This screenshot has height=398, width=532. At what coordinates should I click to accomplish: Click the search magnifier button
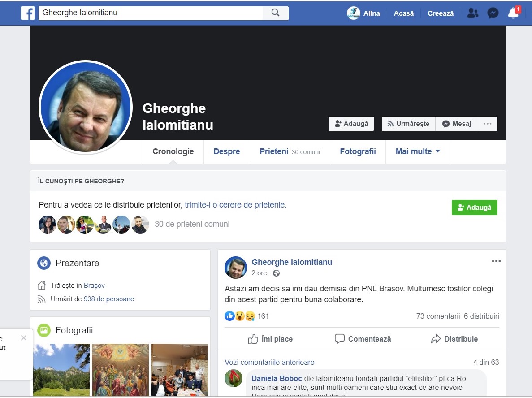point(275,13)
